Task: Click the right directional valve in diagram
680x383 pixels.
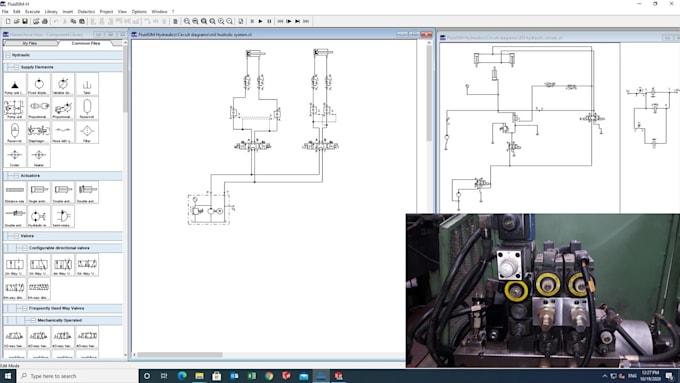Action: pyautogui.click(x=320, y=146)
